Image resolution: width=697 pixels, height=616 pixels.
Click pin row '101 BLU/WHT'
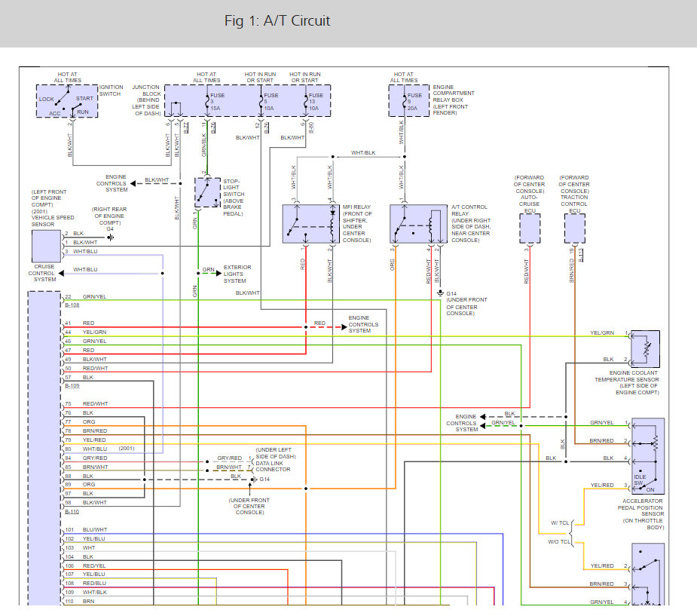(x=86, y=530)
